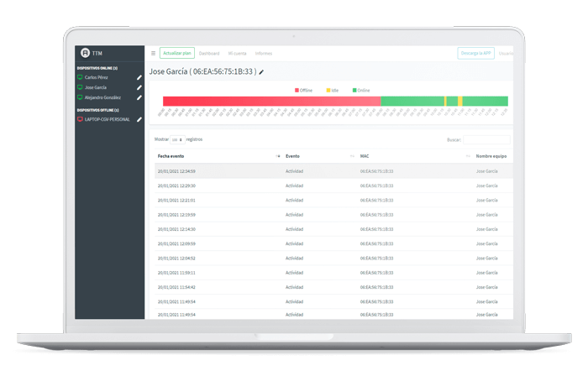Click the green monitor icon for Carlos Pérez
The width and height of the screenshot is (588, 392).
click(80, 77)
